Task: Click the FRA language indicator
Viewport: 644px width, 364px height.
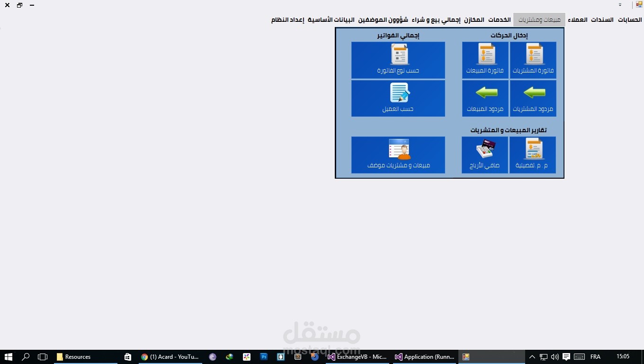Action: pyautogui.click(x=595, y=356)
